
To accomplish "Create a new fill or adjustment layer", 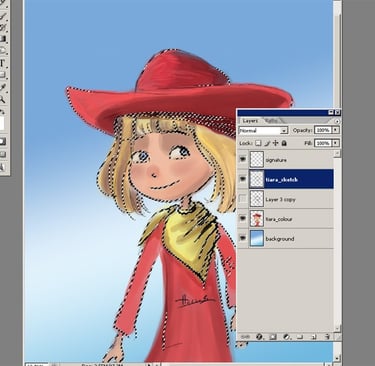I will (x=286, y=337).
